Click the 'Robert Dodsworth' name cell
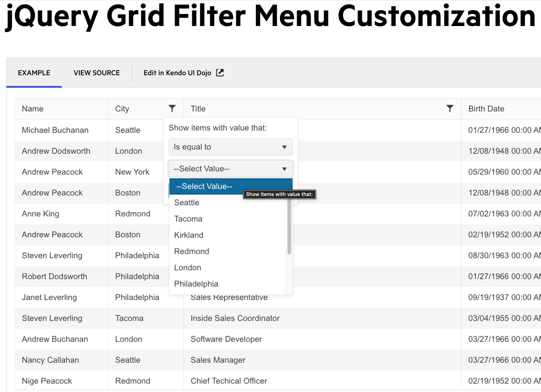 click(61, 276)
